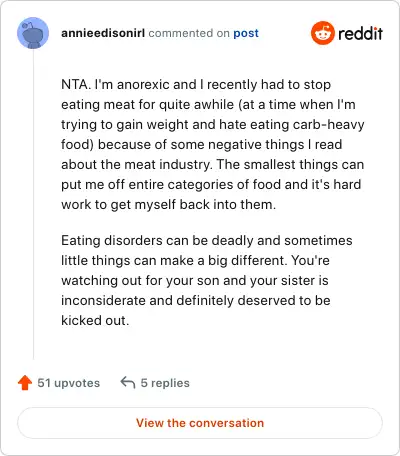Collapse the comment via vertical thread line
The width and height of the screenshot is (400, 456).
[x=33, y=204]
